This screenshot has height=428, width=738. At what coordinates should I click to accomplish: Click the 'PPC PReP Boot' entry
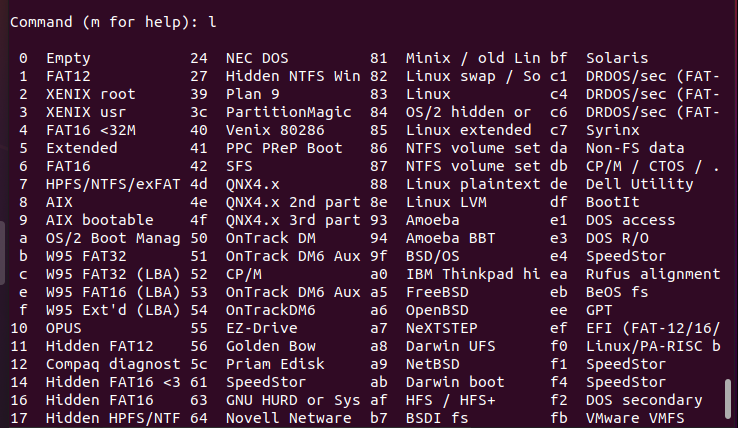(284, 148)
